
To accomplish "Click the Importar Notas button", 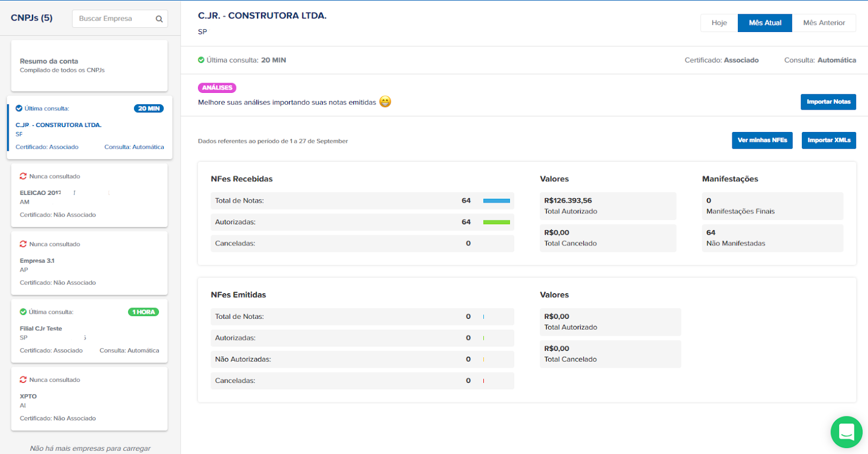I will pos(828,102).
